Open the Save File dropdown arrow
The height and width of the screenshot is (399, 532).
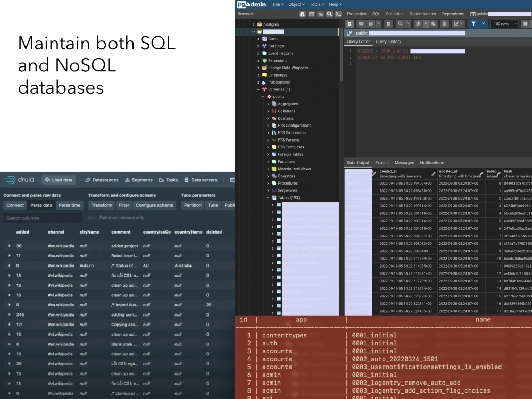[x=378, y=24]
